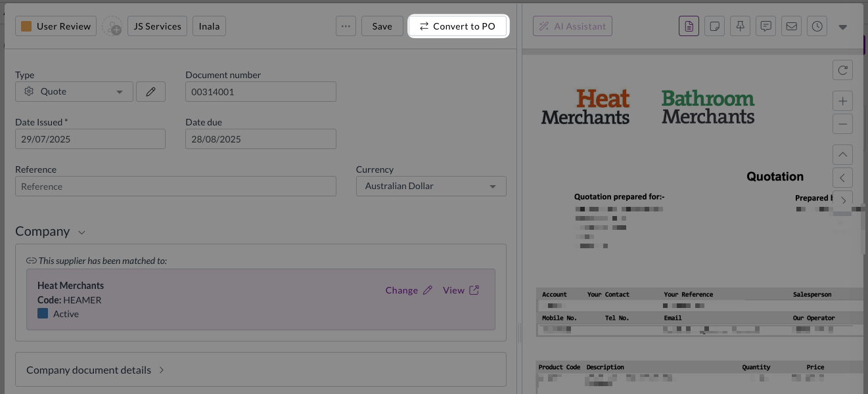
Task: Click the Change supplier link
Action: [x=409, y=290]
